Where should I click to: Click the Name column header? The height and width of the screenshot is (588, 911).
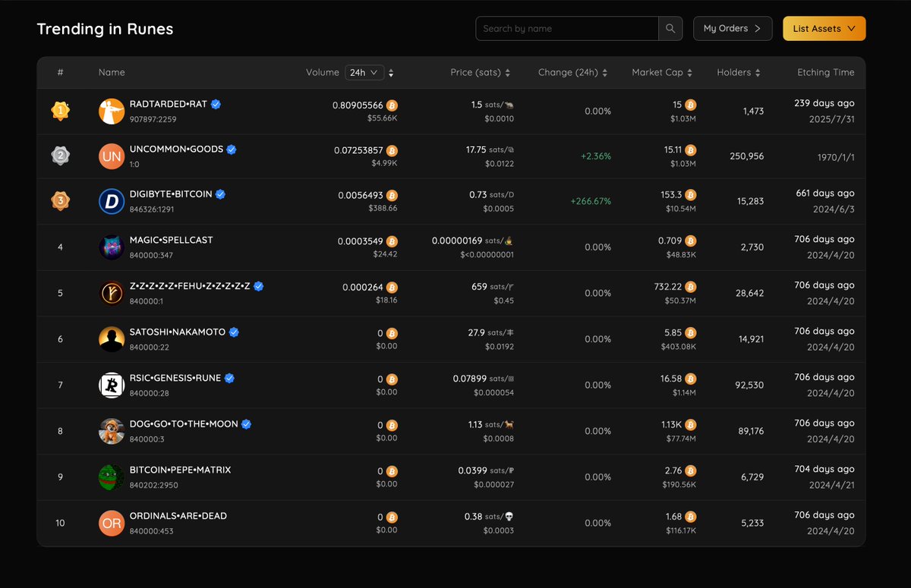pos(112,73)
